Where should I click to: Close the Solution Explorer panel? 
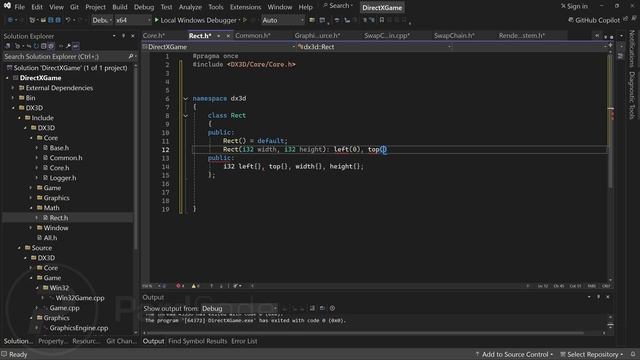(133, 36)
